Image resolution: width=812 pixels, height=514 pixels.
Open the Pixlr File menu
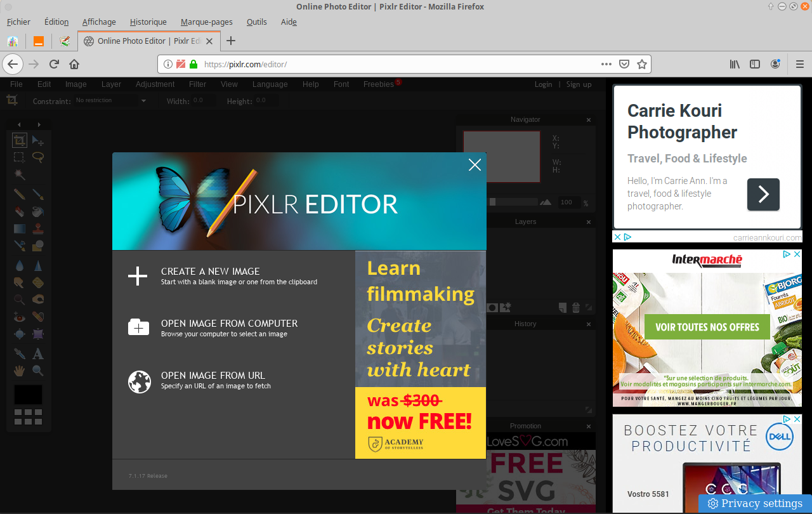(x=16, y=84)
